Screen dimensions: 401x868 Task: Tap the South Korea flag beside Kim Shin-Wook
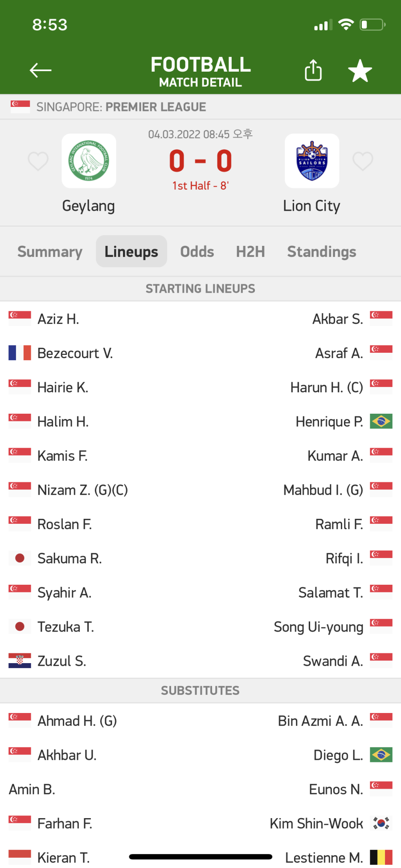point(381,823)
